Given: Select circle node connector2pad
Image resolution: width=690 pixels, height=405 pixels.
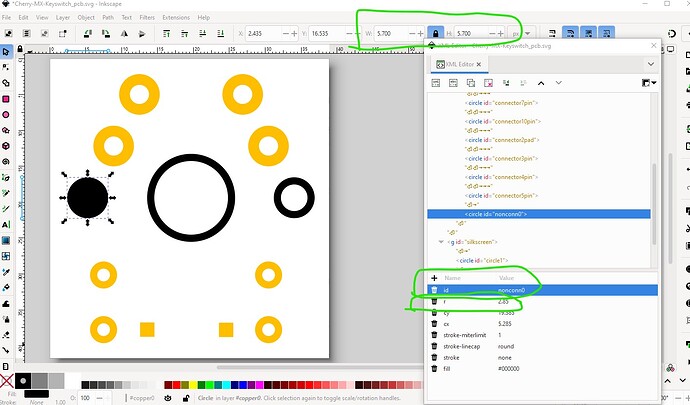Looking at the screenshot, I should coord(502,140).
